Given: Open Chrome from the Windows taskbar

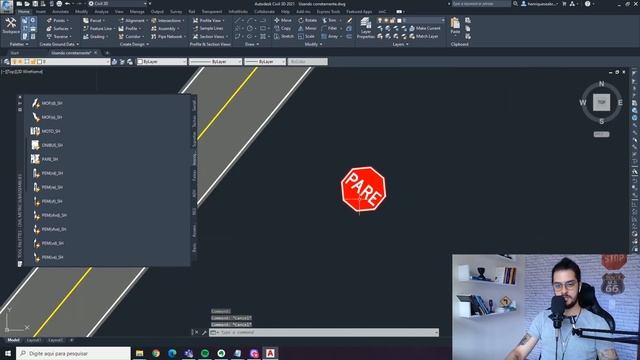Looking at the screenshot, I should [x=156, y=353].
